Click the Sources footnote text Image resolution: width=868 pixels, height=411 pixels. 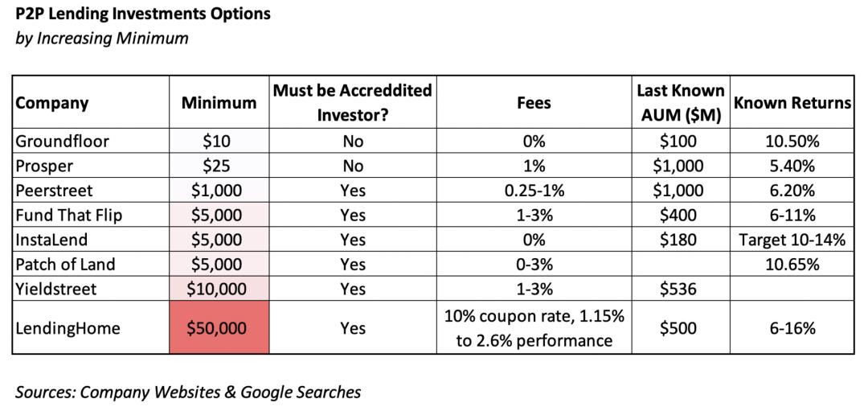point(188,392)
